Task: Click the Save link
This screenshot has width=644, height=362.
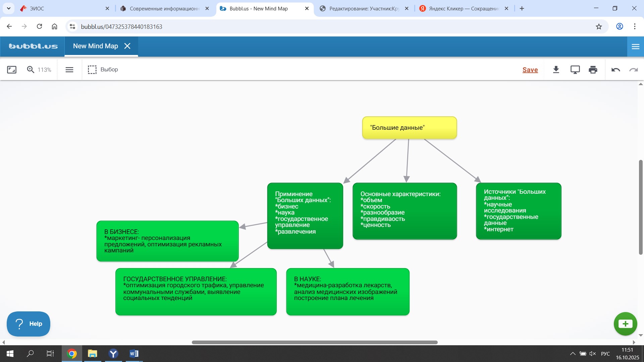Action: 530,70
